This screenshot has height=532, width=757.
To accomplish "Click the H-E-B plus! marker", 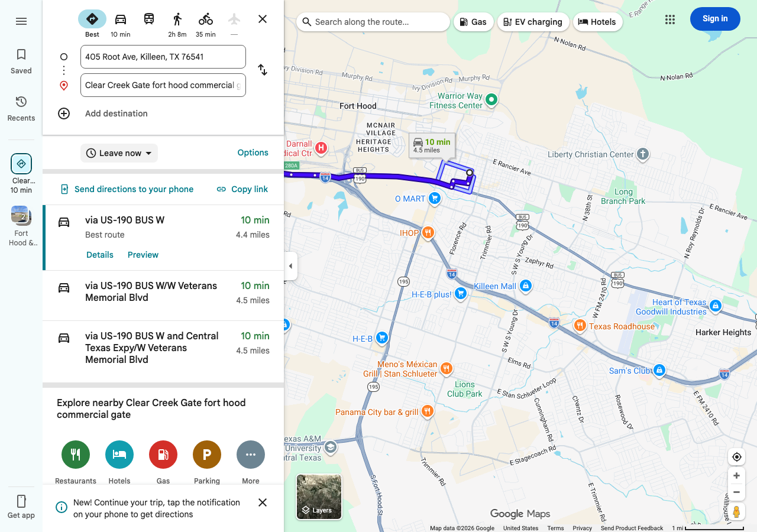I will (461, 294).
